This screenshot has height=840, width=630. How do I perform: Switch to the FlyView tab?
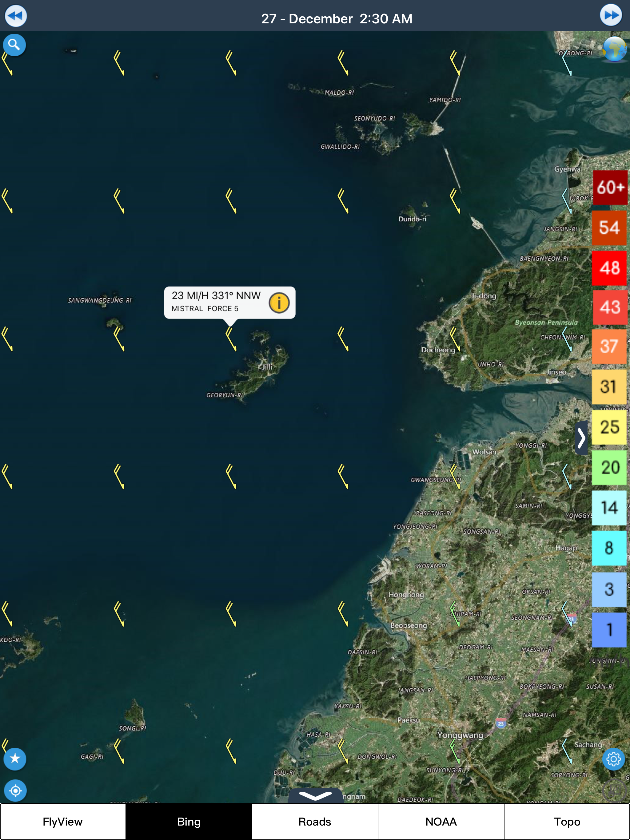coord(63,821)
